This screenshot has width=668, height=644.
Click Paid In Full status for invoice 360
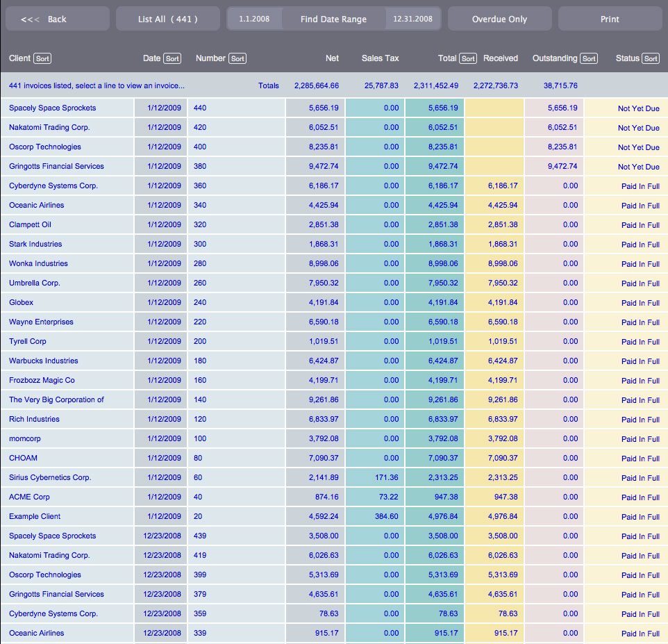click(640, 186)
